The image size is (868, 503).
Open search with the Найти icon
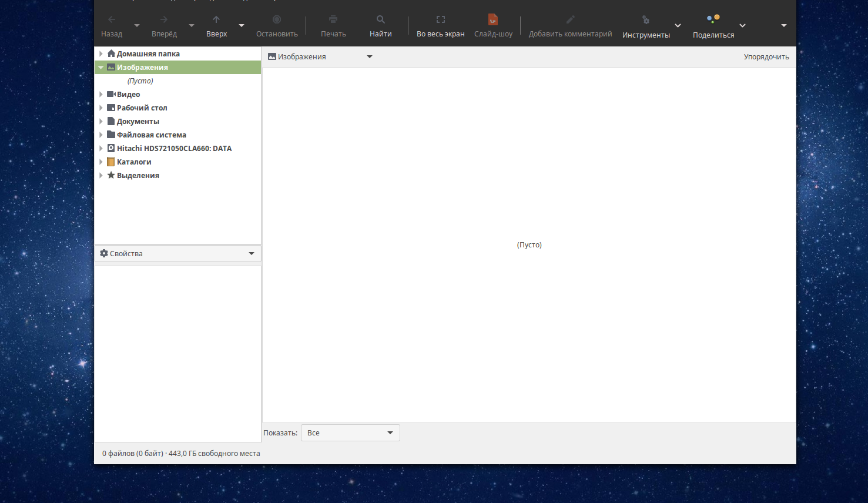(381, 19)
